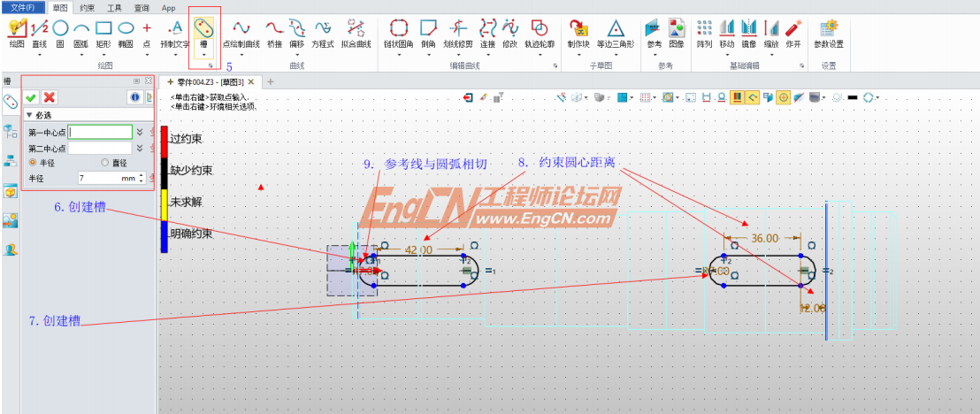
Task: Select the 桥接 (Bridge) curve tool
Action: click(x=274, y=33)
